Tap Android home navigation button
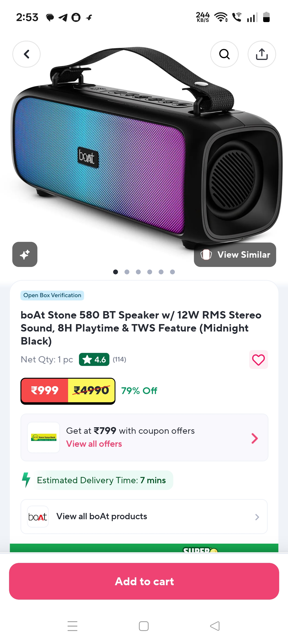The image size is (288, 644). point(144,626)
